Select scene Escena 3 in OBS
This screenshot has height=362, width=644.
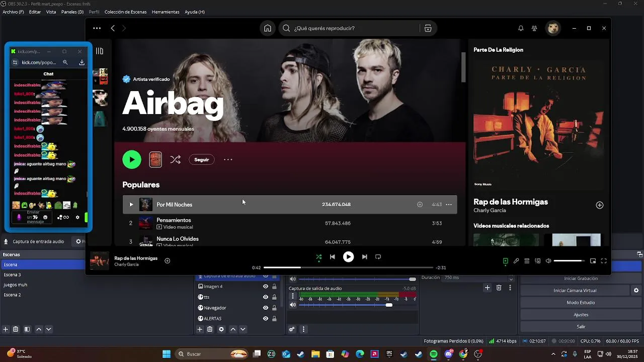pyautogui.click(x=43, y=275)
